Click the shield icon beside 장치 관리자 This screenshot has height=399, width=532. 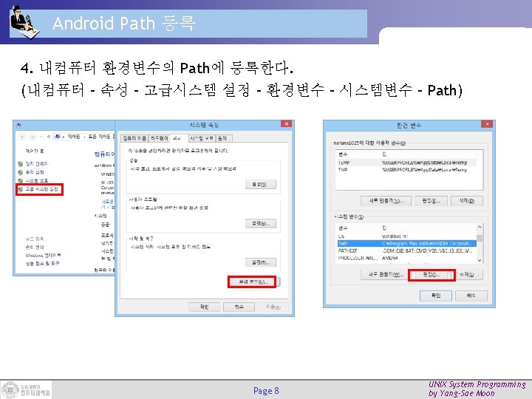[x=21, y=164]
